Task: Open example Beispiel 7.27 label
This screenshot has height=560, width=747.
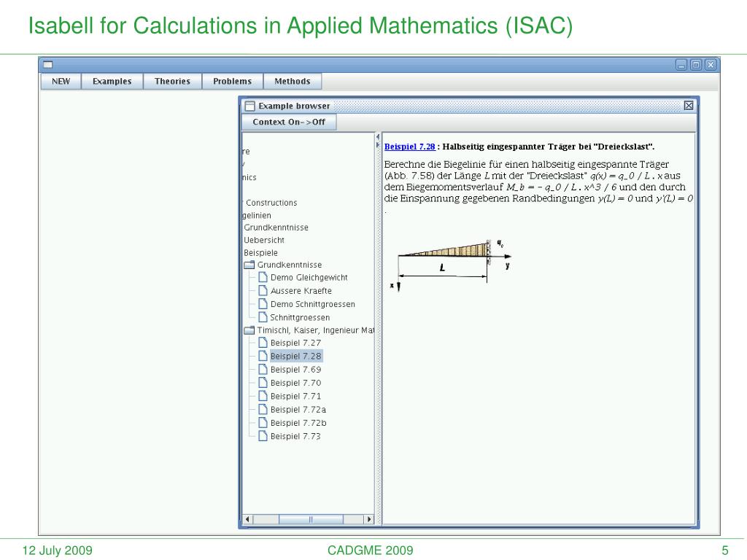Action: 296,343
